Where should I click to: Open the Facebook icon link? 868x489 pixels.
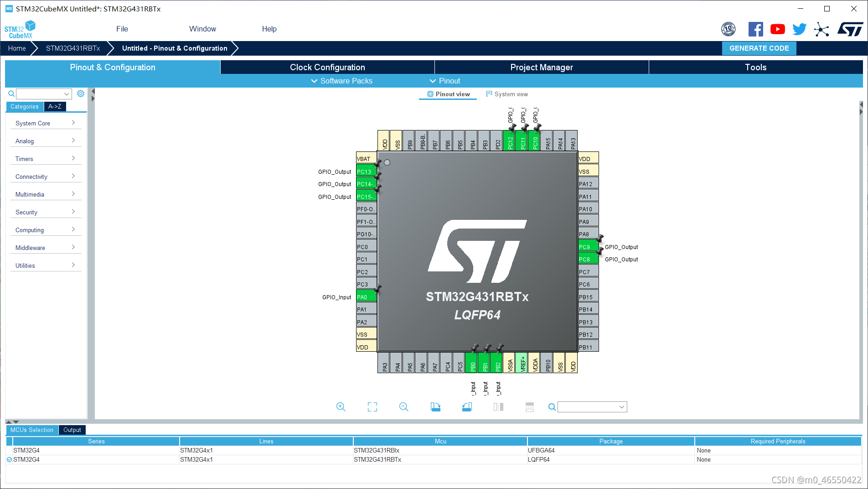pyautogui.click(x=755, y=29)
